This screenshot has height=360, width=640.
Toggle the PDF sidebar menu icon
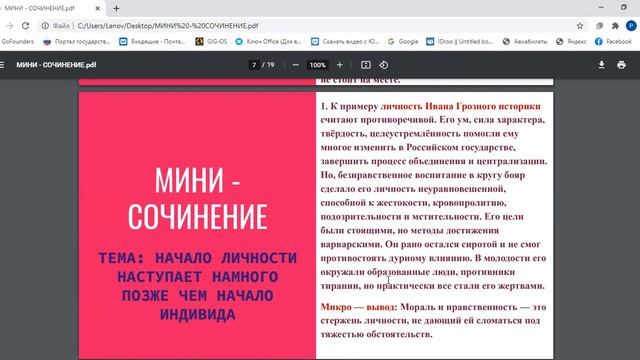2,65
